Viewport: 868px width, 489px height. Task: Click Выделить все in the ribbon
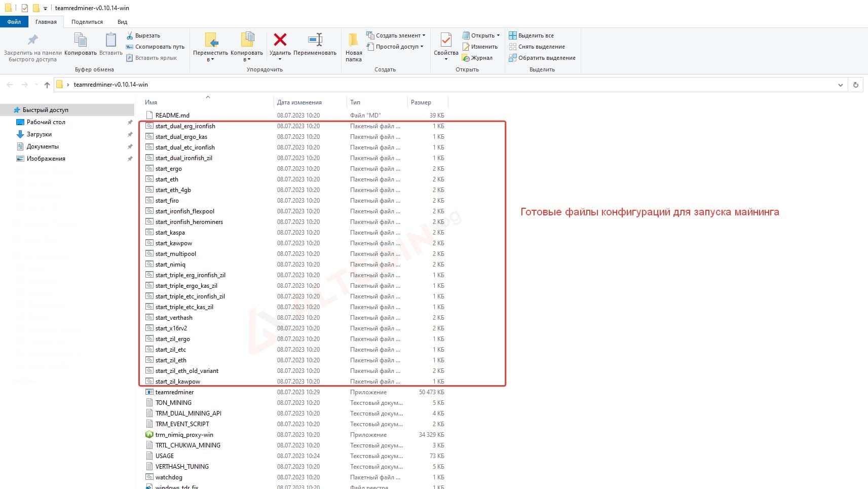pos(531,35)
